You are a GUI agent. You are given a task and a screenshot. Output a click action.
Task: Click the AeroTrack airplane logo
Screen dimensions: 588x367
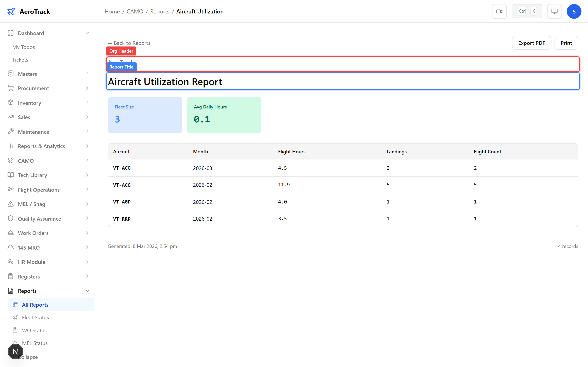coord(11,11)
